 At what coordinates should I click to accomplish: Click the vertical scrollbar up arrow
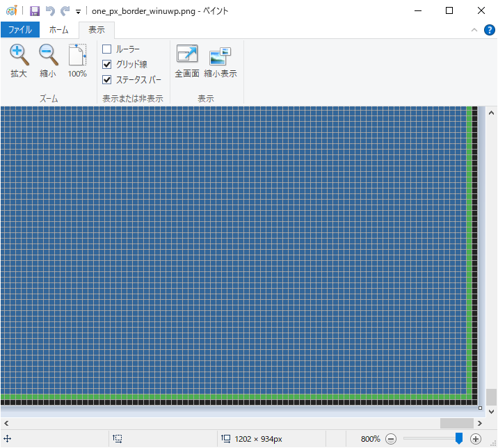[491, 113]
